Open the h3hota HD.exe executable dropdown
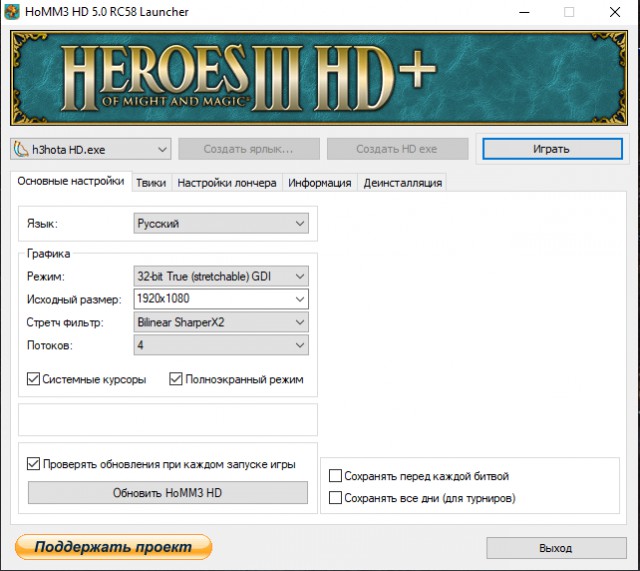The image size is (640, 571). tap(91, 149)
